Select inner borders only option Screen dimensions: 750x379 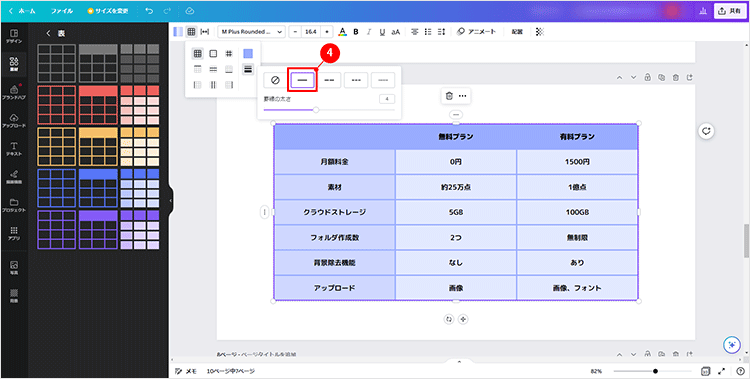point(229,54)
